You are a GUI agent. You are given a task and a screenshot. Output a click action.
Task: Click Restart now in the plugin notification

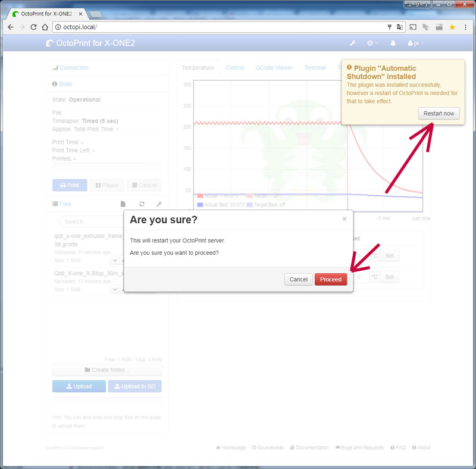tap(439, 113)
